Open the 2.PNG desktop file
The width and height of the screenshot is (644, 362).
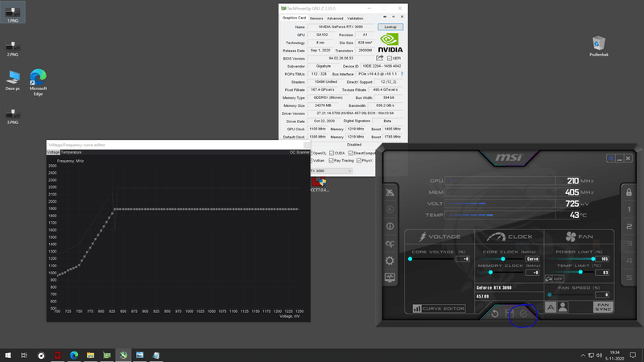[x=12, y=48]
